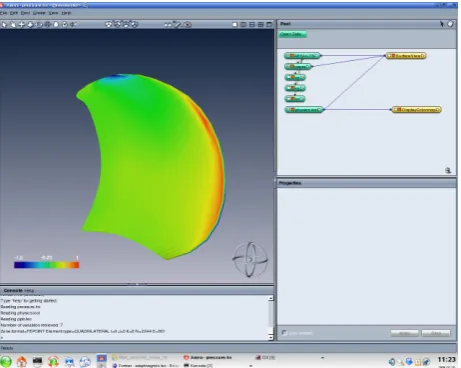Click the console scrollbar down arrow
This screenshot has height=368, width=461.
[271, 337]
